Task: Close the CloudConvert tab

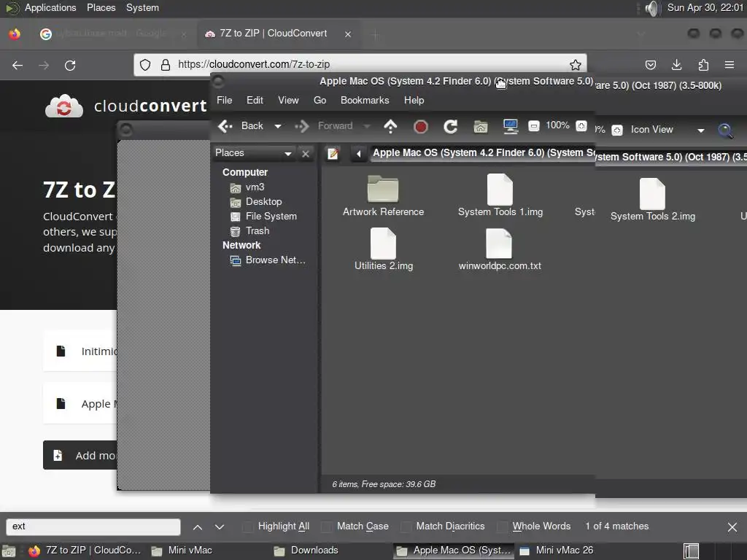Action: pyautogui.click(x=348, y=34)
